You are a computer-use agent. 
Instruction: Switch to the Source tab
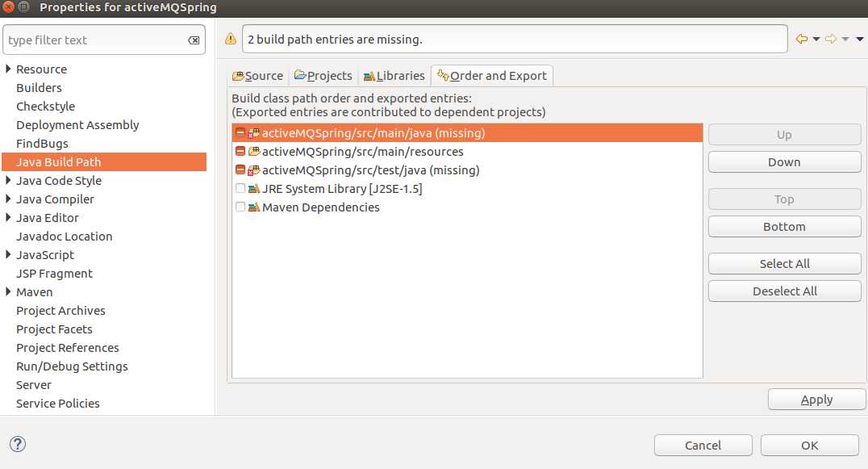[x=257, y=76]
